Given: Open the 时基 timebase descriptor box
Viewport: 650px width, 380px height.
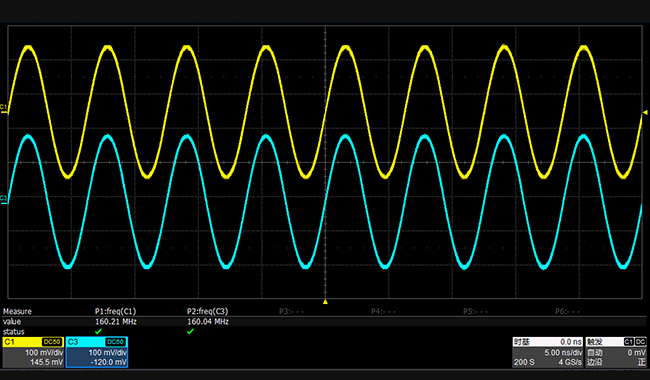Looking at the screenshot, I should [x=548, y=352].
